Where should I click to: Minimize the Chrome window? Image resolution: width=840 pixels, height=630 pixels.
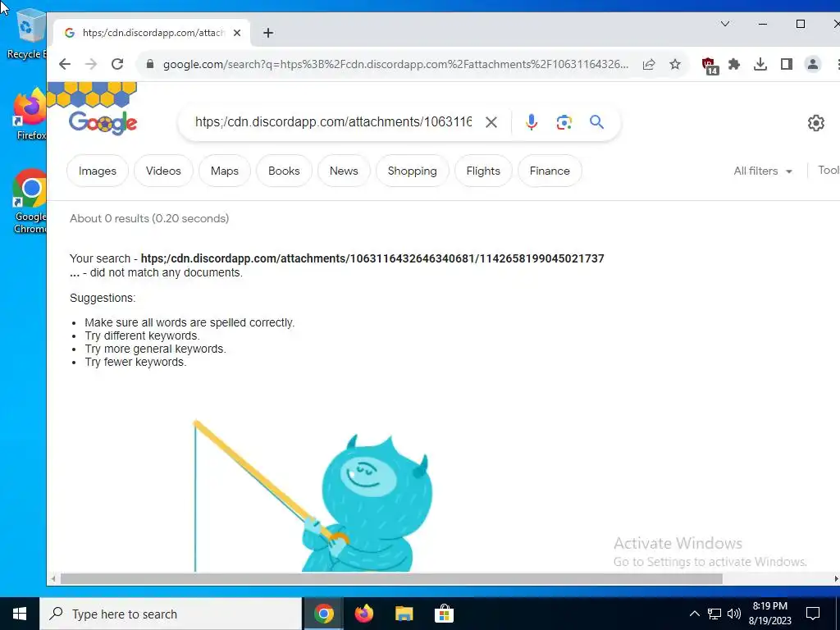pyautogui.click(x=763, y=24)
